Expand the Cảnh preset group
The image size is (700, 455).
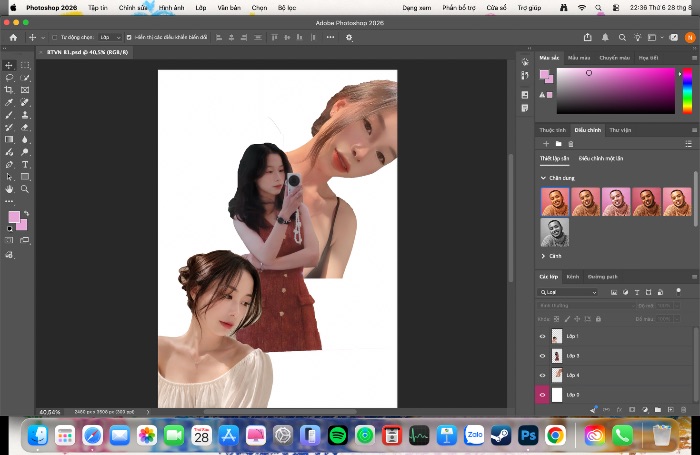pyautogui.click(x=543, y=256)
